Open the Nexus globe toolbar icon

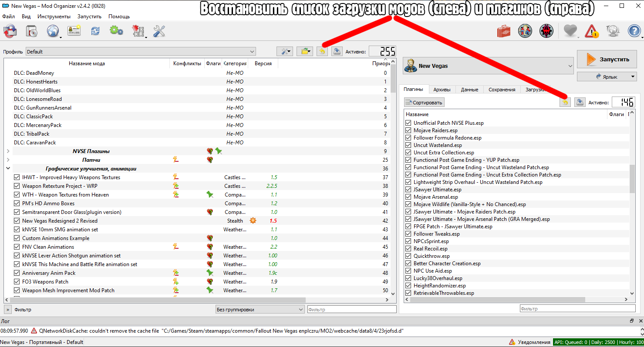[x=53, y=31]
